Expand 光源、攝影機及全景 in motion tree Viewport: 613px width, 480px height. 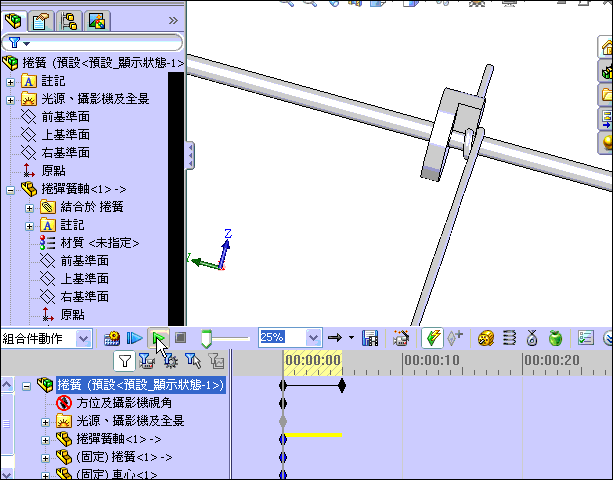[x=45, y=422]
